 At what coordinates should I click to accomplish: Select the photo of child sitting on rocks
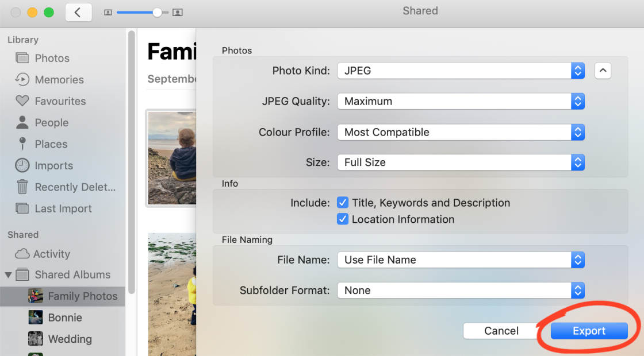tap(172, 158)
